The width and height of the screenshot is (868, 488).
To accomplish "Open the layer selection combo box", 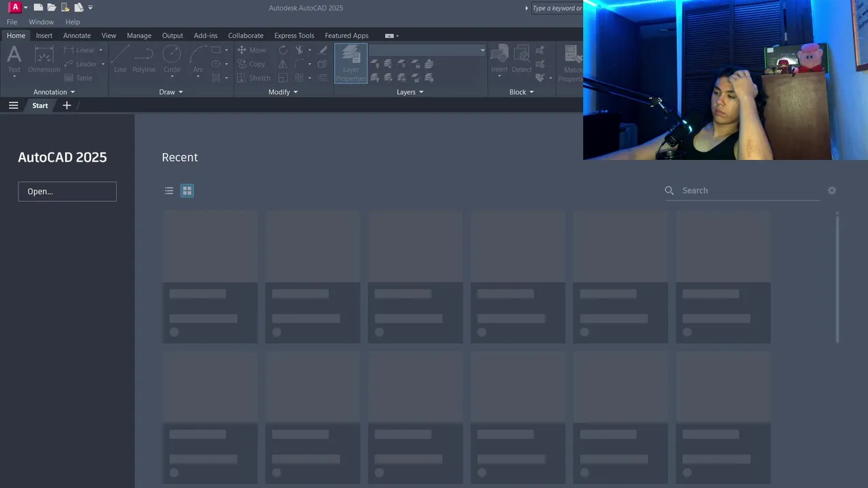I will (x=427, y=50).
